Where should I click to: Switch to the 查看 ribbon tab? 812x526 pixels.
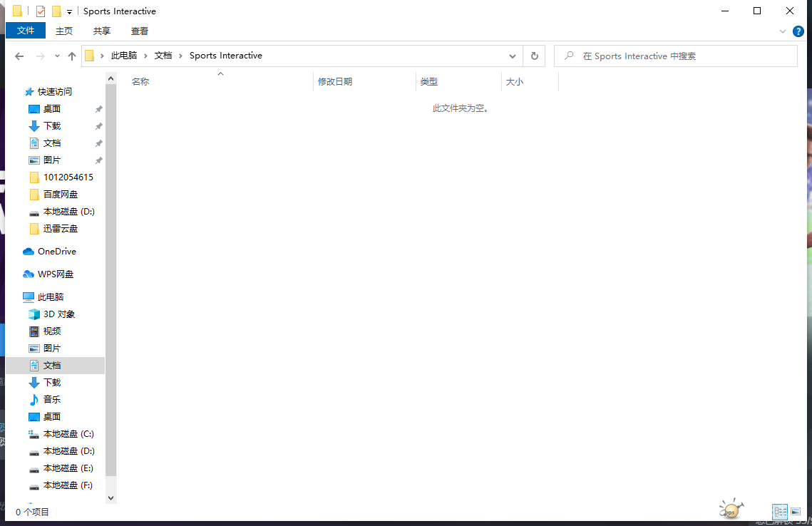tap(140, 31)
